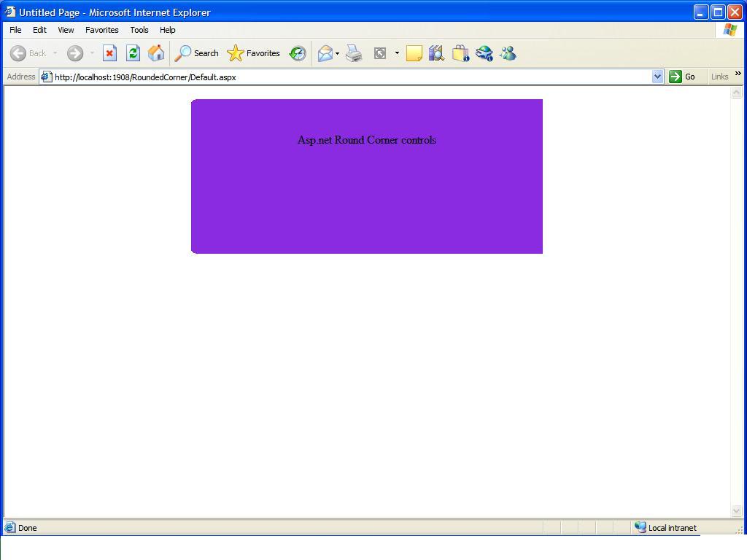Viewport: 747px width, 560px height.
Task: Click the Back navigation button
Action: click(28, 53)
